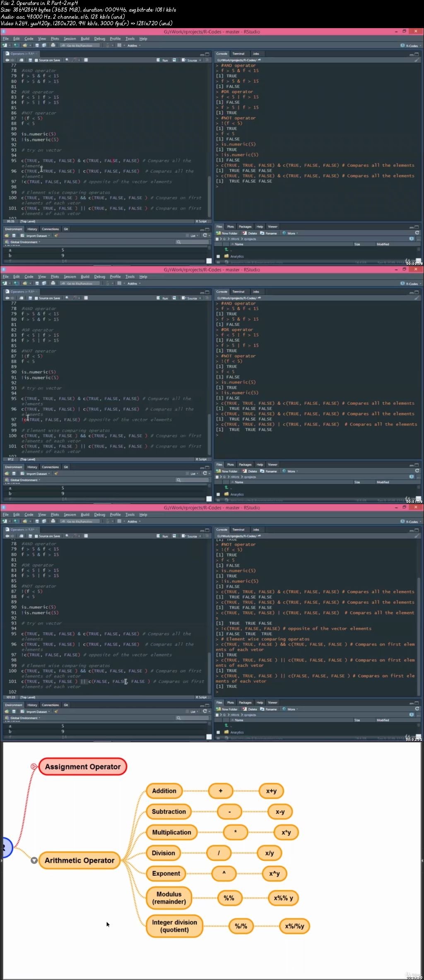
Task: Open the History tab in top frame
Action: tap(32, 229)
